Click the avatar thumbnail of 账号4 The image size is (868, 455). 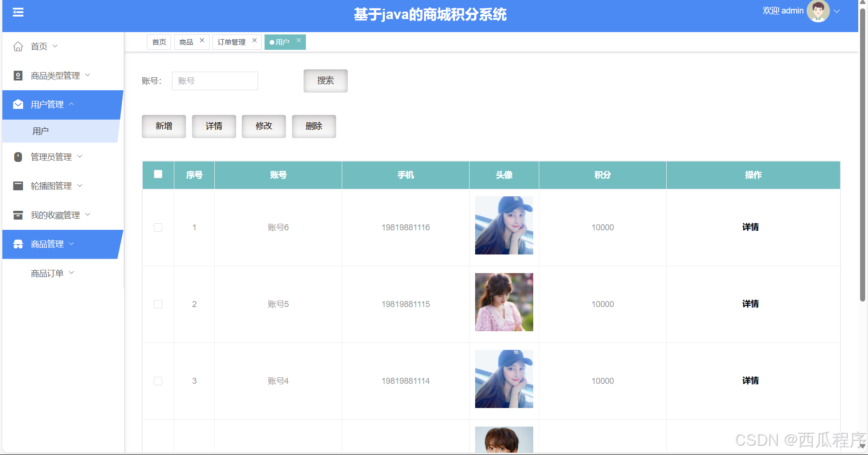(504, 379)
